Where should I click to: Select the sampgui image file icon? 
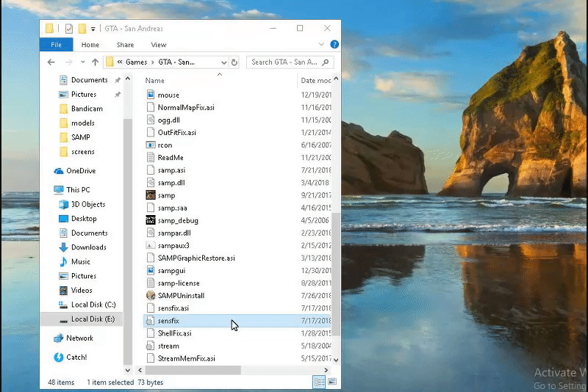click(151, 270)
